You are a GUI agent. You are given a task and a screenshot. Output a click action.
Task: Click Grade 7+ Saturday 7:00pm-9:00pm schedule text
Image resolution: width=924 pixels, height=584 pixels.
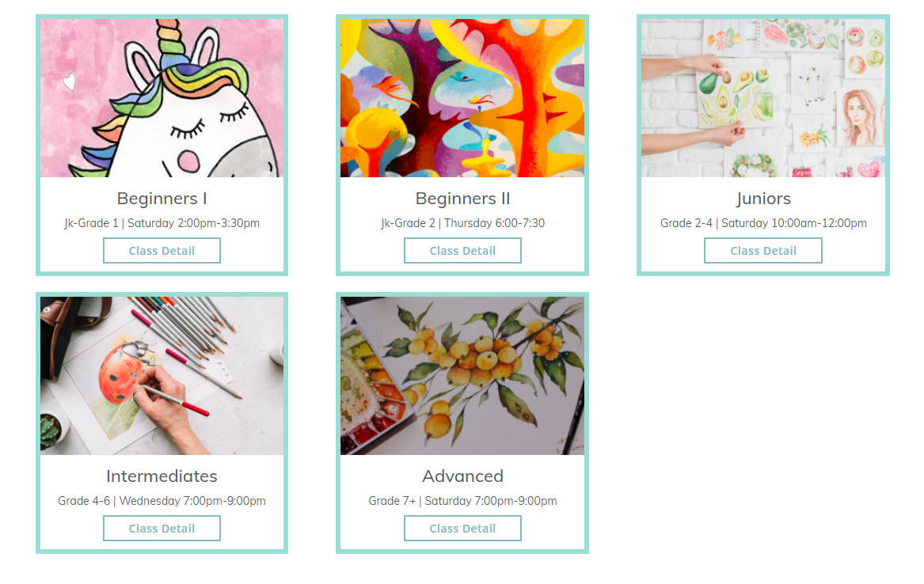(x=462, y=501)
